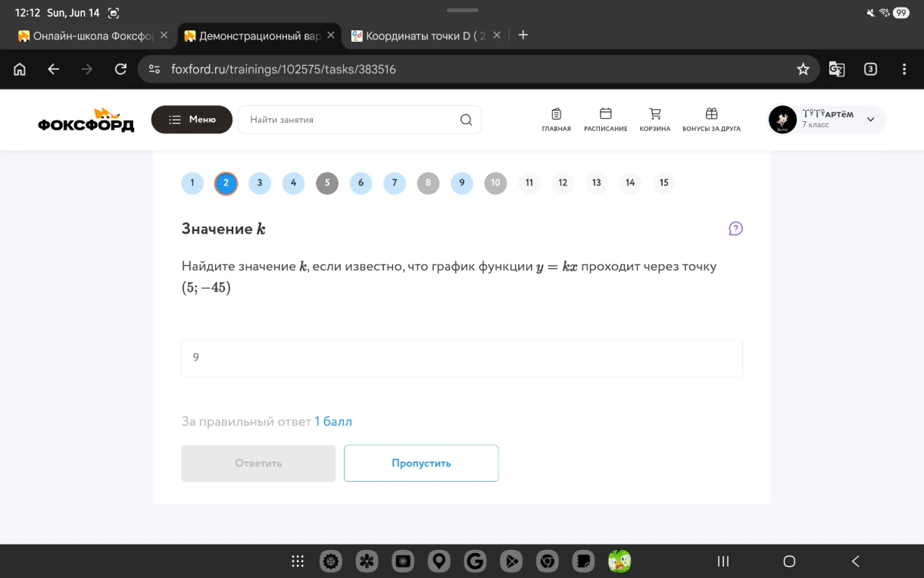Open site info icon in the address bar
924x578 pixels.
[155, 69]
